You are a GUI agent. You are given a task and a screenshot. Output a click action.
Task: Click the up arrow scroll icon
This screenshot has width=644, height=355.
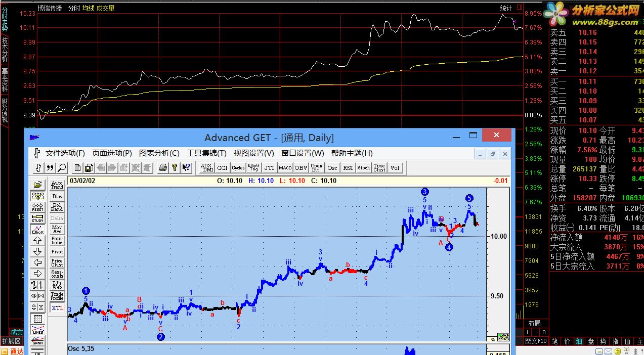click(x=38, y=241)
